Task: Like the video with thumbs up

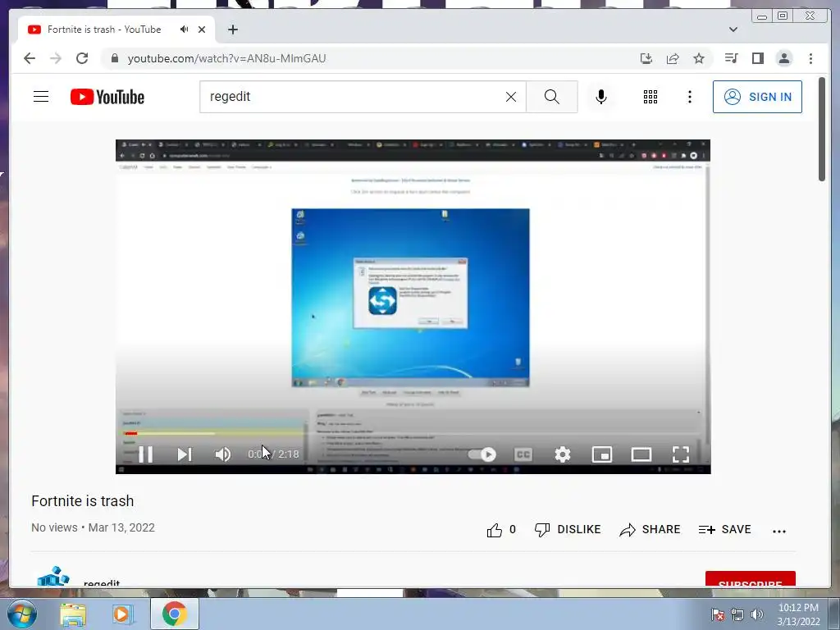Action: (x=501, y=529)
